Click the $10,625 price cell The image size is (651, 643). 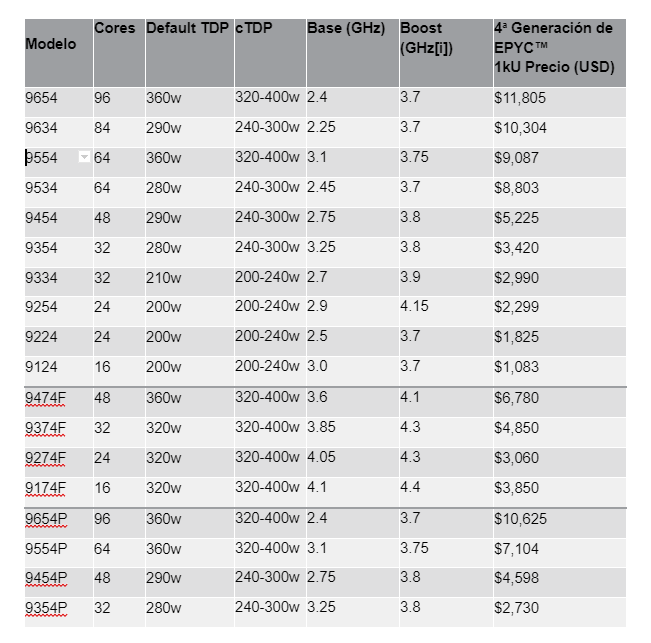tap(560, 523)
